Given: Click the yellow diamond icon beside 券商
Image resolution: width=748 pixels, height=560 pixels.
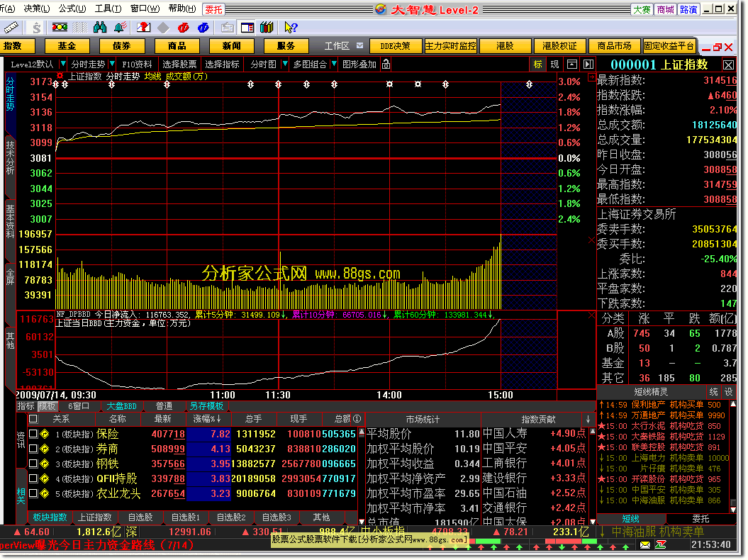Looking at the screenshot, I should (x=45, y=449).
